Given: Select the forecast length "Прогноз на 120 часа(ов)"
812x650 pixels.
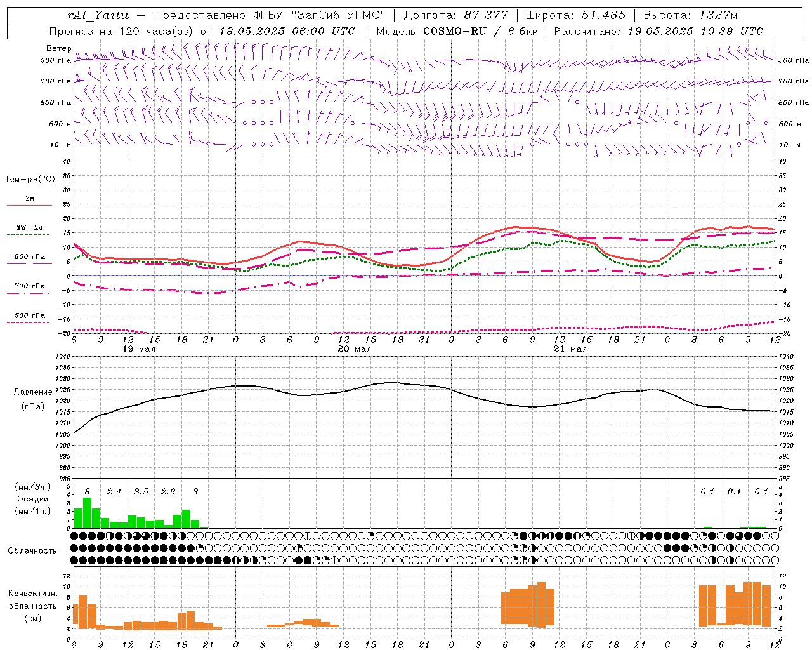Looking at the screenshot, I should tap(122, 31).
